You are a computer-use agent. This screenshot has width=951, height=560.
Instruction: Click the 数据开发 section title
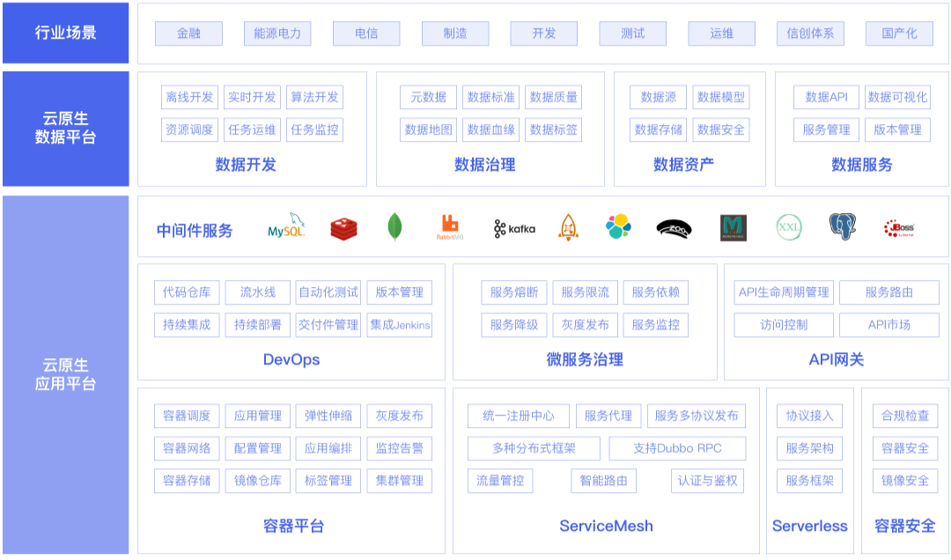pos(246,165)
